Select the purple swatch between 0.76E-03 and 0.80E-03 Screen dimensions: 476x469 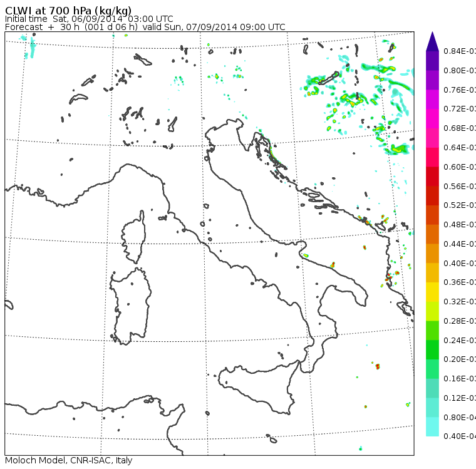point(432,80)
